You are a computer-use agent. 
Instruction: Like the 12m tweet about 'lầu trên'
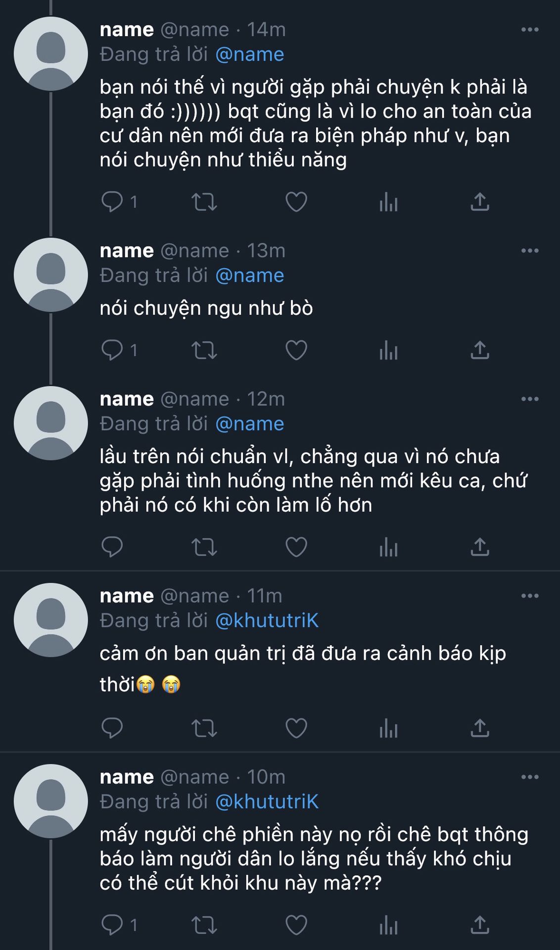point(296,547)
